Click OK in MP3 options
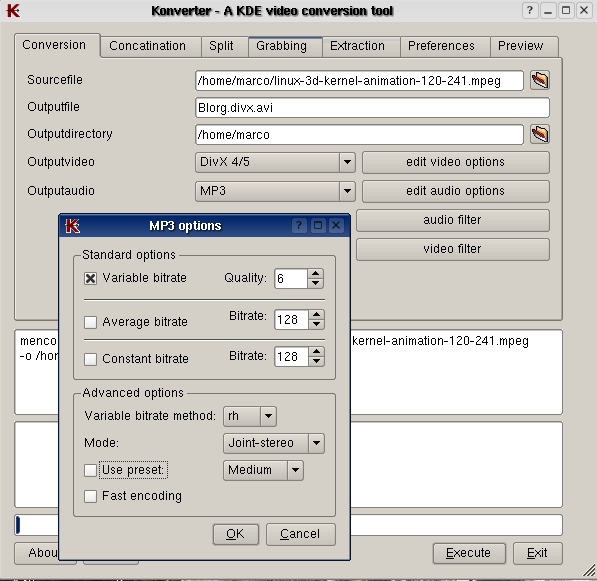This screenshot has width=597, height=581. [x=235, y=534]
